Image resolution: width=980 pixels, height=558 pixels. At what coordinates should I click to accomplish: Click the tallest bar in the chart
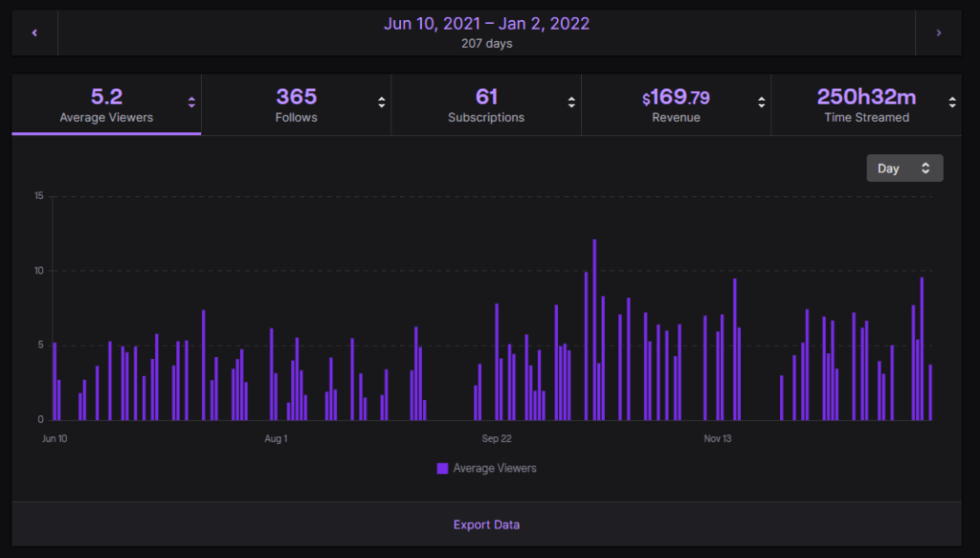coord(594,330)
